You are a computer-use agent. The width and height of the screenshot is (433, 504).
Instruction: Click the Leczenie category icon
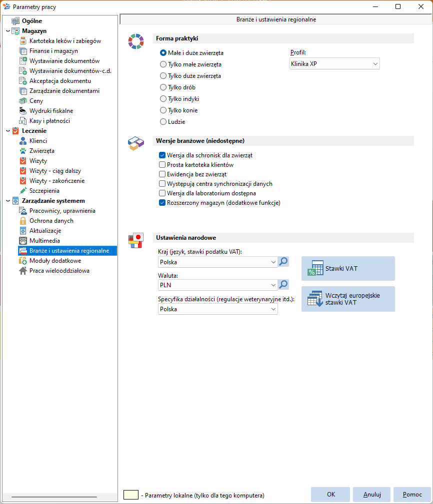pyautogui.click(x=15, y=131)
